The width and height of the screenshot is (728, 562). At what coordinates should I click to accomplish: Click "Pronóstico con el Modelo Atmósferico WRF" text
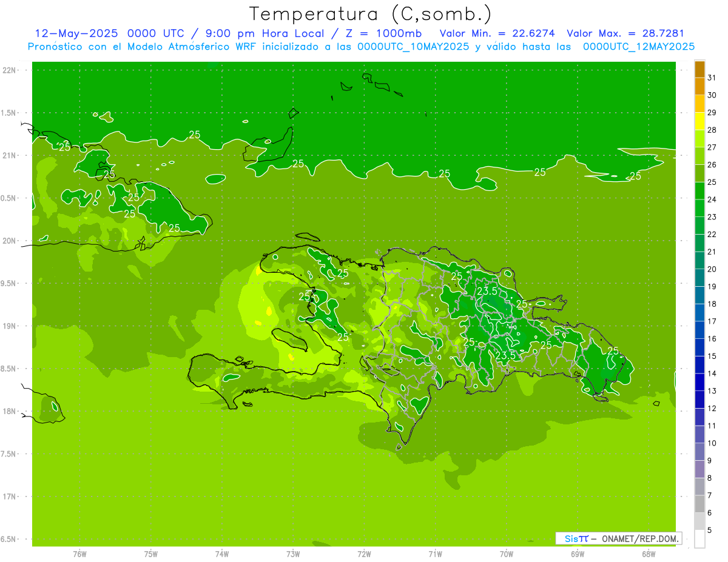pos(143,47)
